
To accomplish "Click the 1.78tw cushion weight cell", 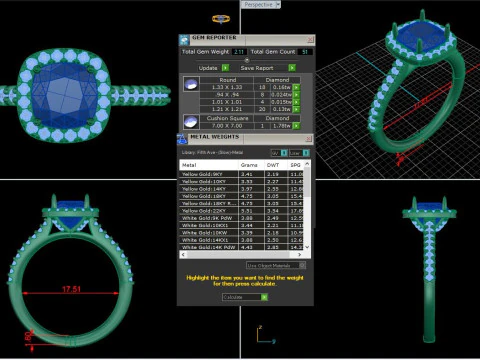I will (282, 126).
